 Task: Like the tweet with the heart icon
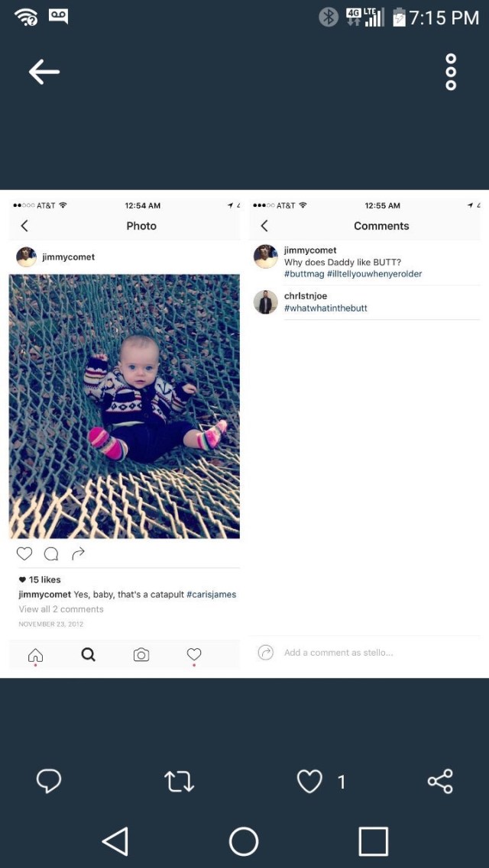[x=309, y=782]
